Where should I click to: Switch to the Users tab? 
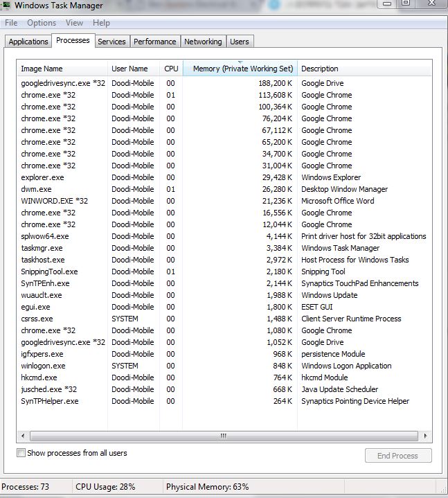click(x=240, y=42)
